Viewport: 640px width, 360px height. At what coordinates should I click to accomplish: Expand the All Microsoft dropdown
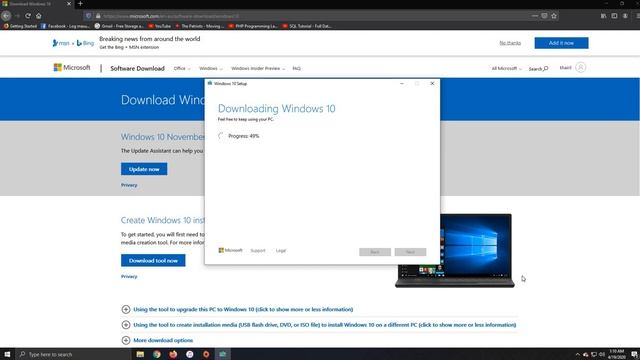pyautogui.click(x=507, y=68)
